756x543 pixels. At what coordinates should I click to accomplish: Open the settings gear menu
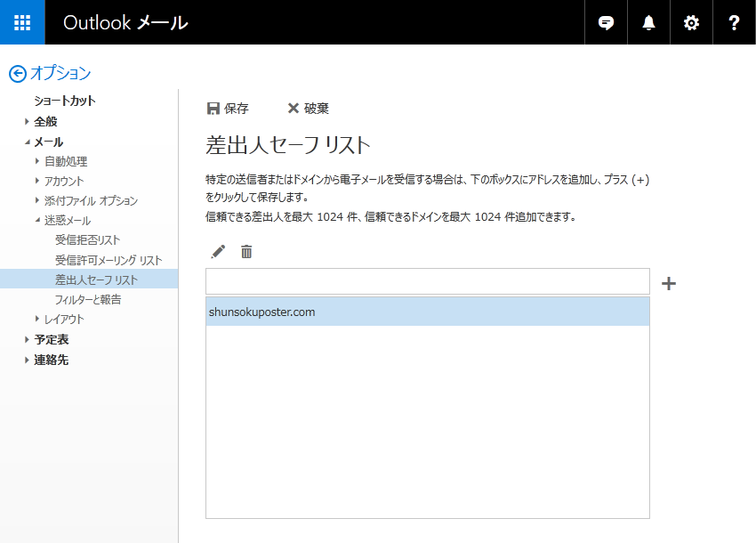coord(691,22)
